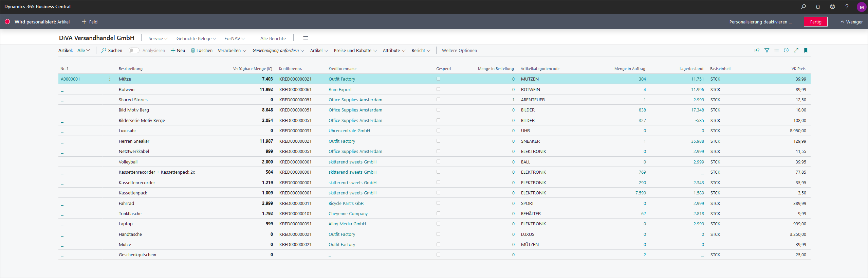Tick Gesperrt checkbox for Rotwein

(438, 89)
